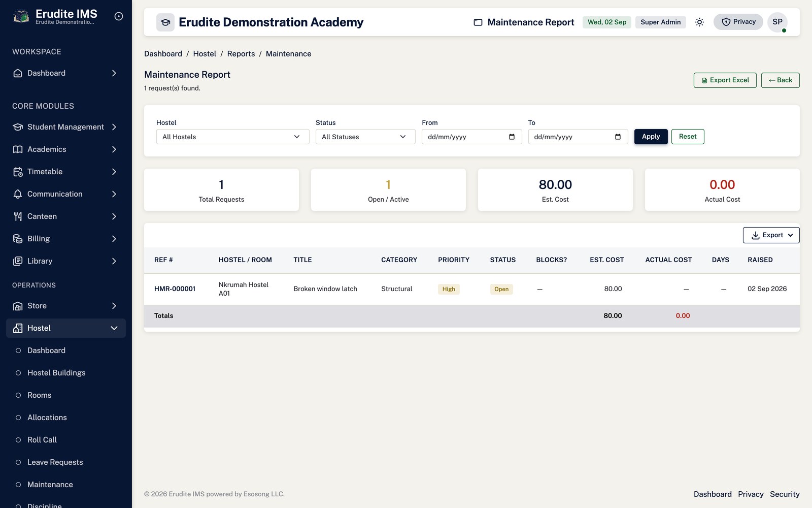Click the Timetable calendar icon

tap(18, 172)
